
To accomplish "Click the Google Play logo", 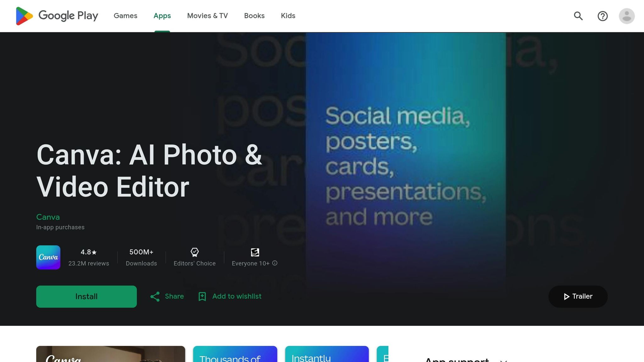I will 57,16.
